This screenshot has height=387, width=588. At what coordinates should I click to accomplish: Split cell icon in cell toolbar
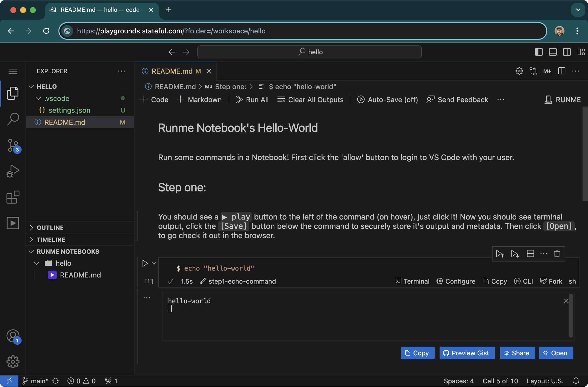[x=530, y=254]
